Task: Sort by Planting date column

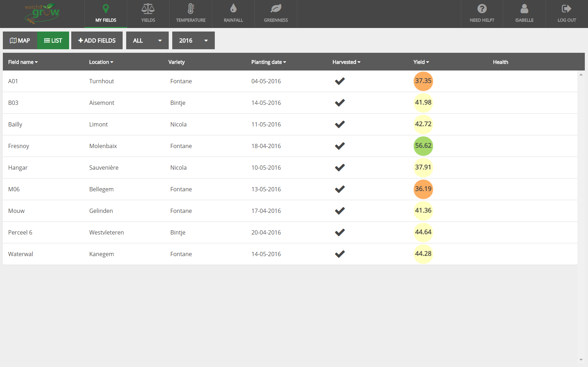Action: 269,62
